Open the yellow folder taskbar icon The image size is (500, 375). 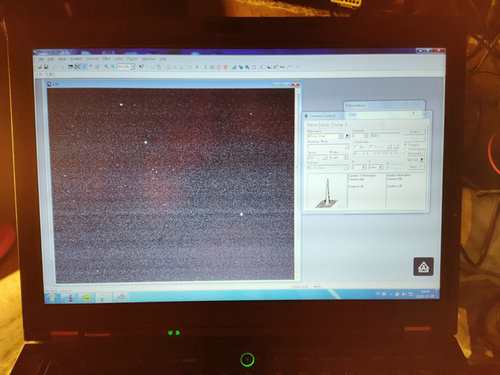pyautogui.click(x=86, y=298)
